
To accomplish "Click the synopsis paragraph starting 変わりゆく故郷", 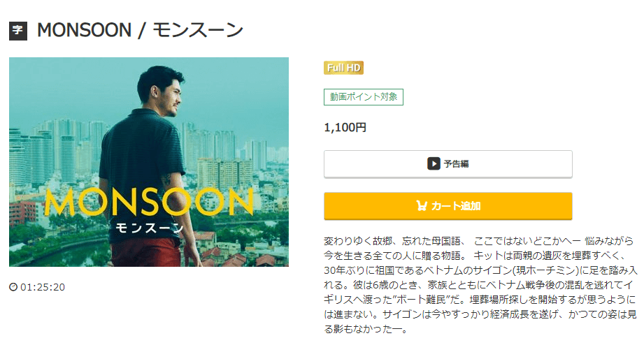I will point(480,285).
